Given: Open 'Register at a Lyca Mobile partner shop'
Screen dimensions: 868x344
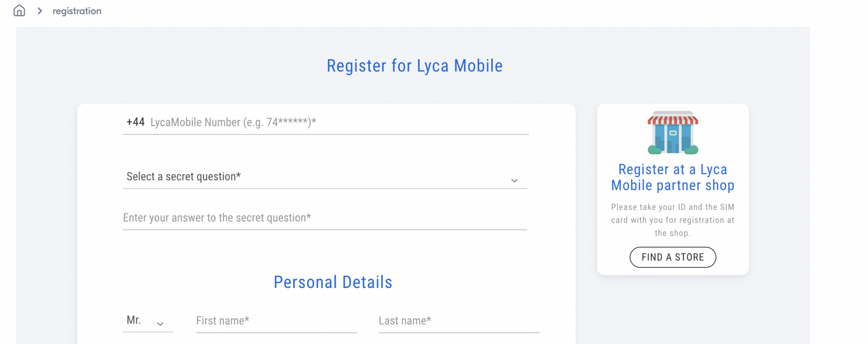Looking at the screenshot, I should (x=672, y=177).
